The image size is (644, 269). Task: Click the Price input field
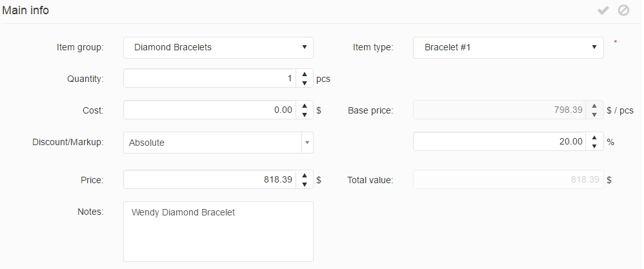point(209,180)
